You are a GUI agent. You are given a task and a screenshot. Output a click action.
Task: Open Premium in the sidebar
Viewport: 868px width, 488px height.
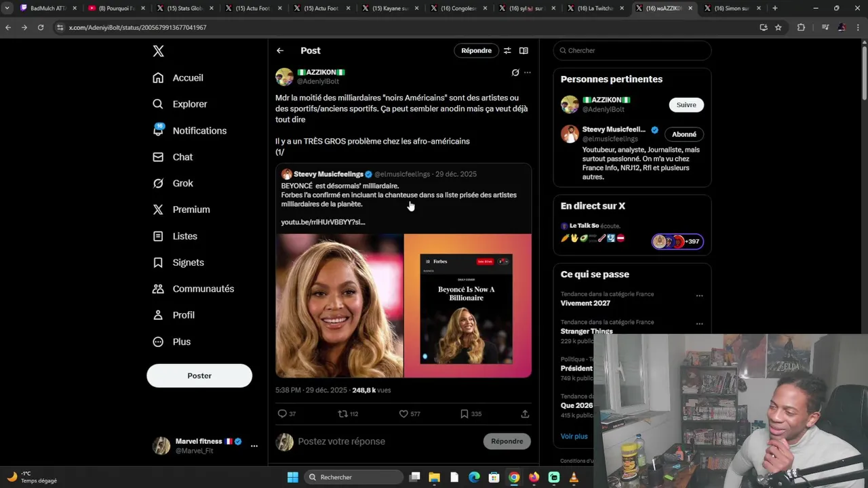pyautogui.click(x=181, y=210)
